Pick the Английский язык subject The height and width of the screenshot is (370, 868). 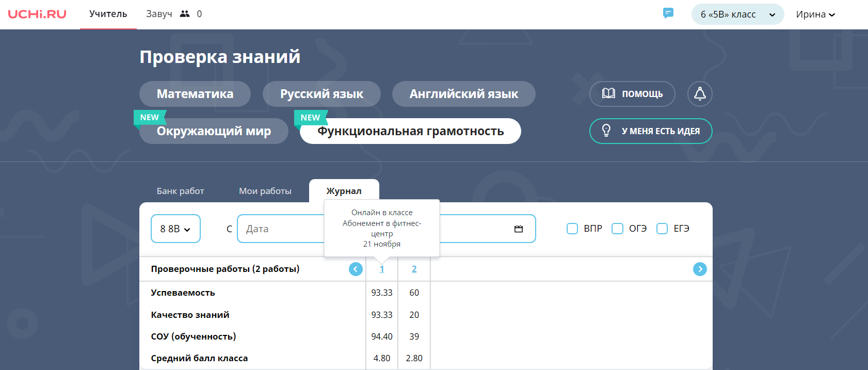(x=464, y=94)
